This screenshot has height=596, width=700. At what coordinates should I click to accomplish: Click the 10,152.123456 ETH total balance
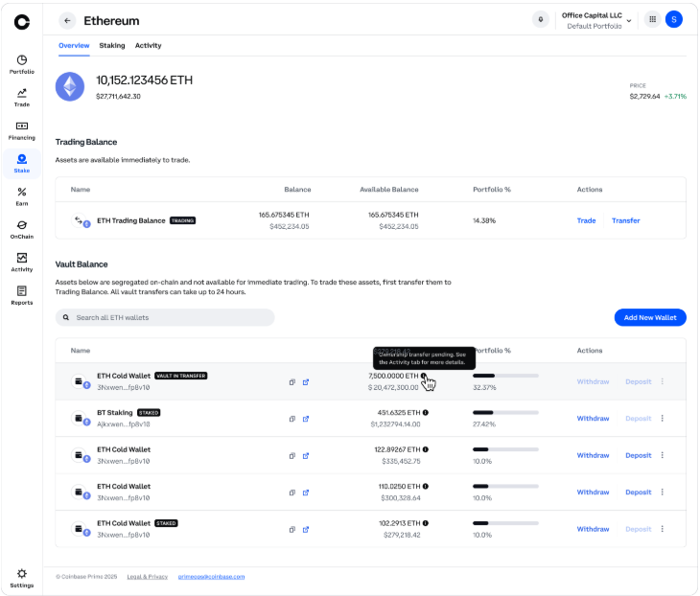(x=144, y=80)
